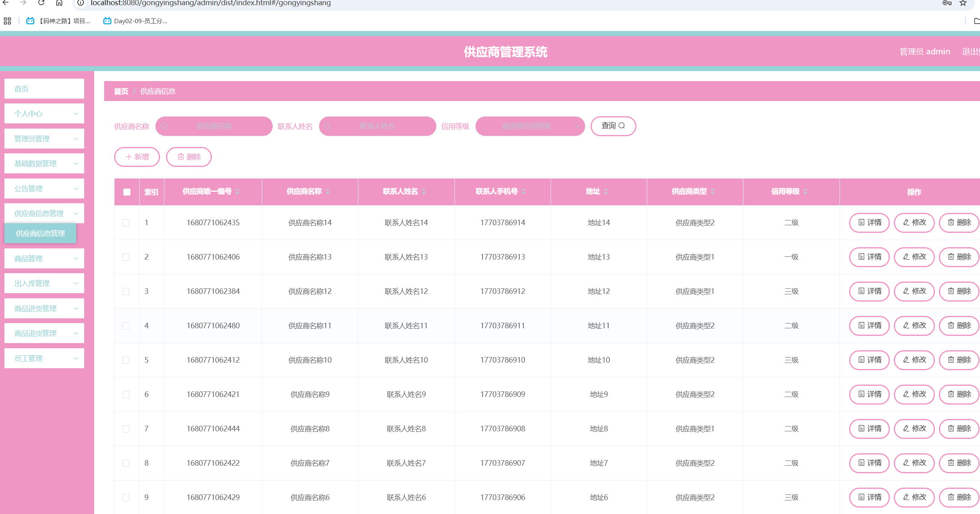Click the 退出 logout link

click(x=971, y=52)
